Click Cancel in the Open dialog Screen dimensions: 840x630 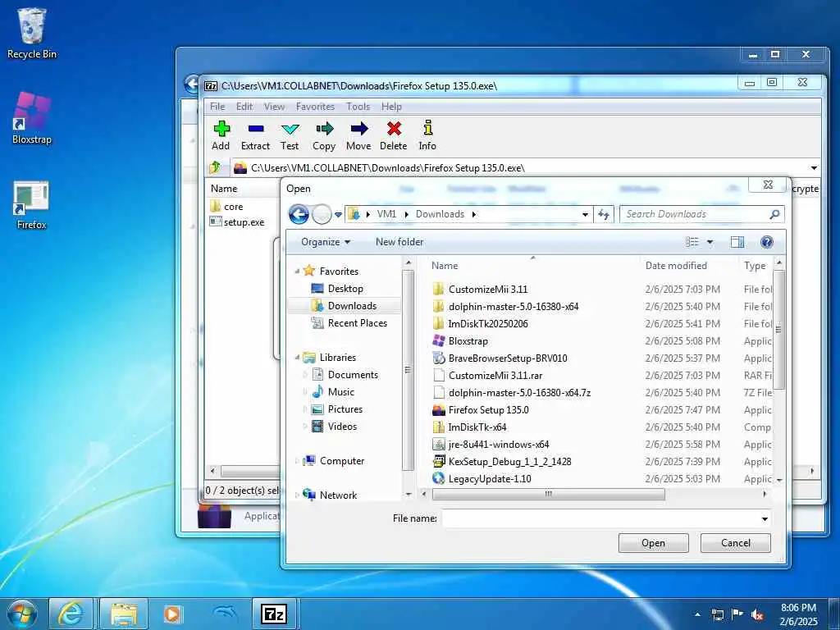point(736,543)
